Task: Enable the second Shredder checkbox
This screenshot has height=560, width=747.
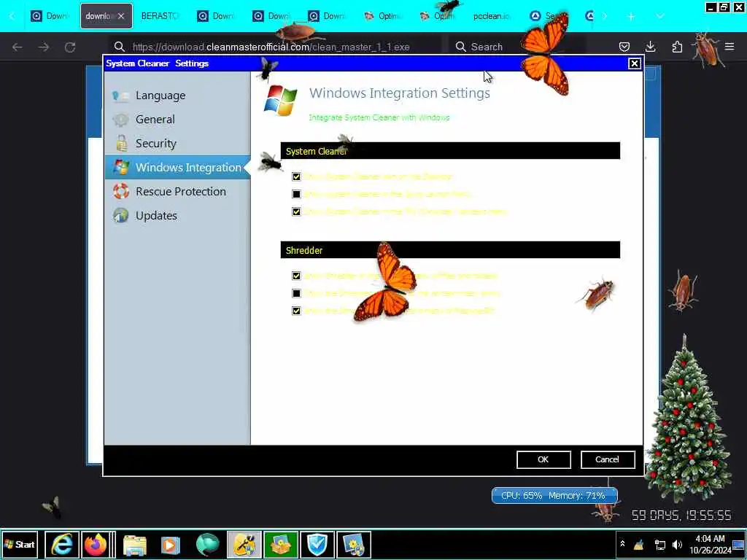Action: point(296,293)
